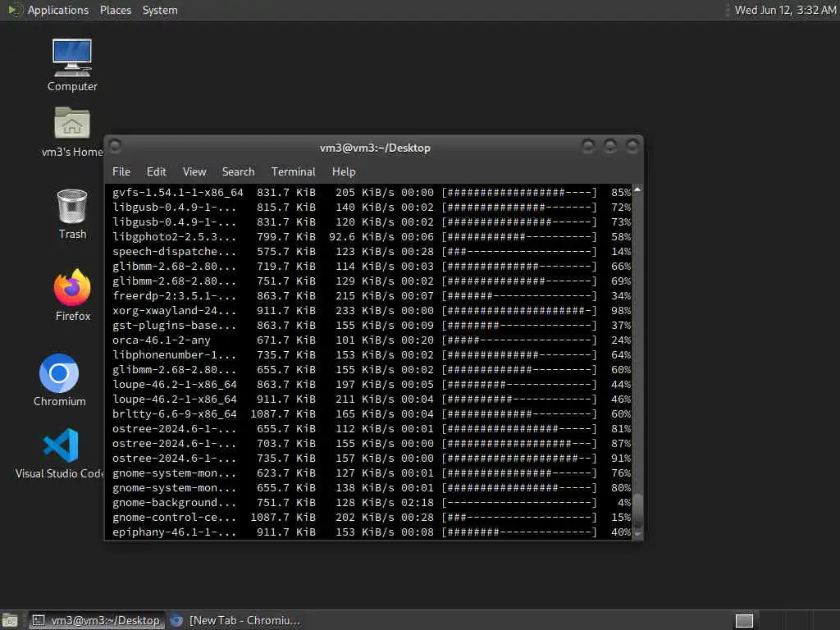This screenshot has width=840, height=630.
Task: Click the brltty-6.6-9-x86_64 package text
Action: 174,414
